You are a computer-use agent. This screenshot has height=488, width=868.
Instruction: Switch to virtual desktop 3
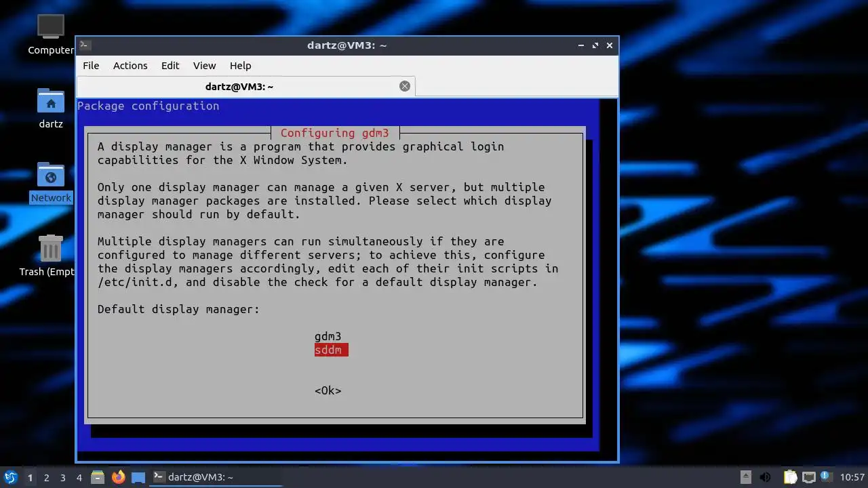click(62, 477)
